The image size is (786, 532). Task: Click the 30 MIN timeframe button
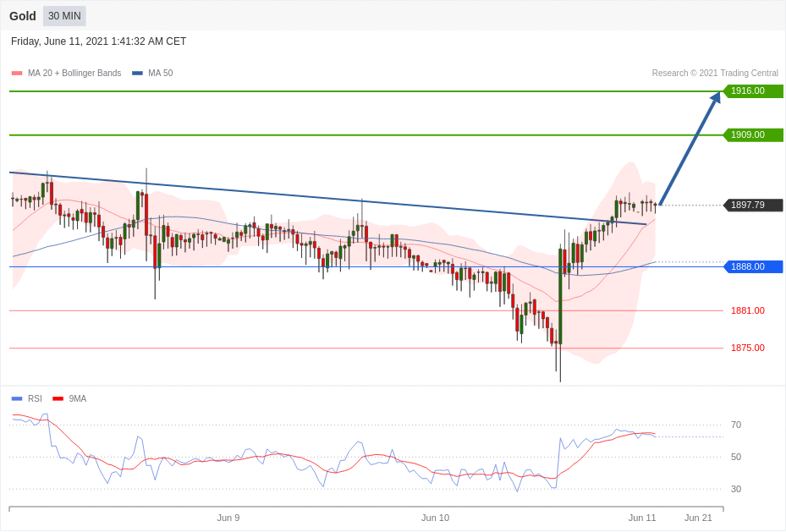(x=64, y=16)
